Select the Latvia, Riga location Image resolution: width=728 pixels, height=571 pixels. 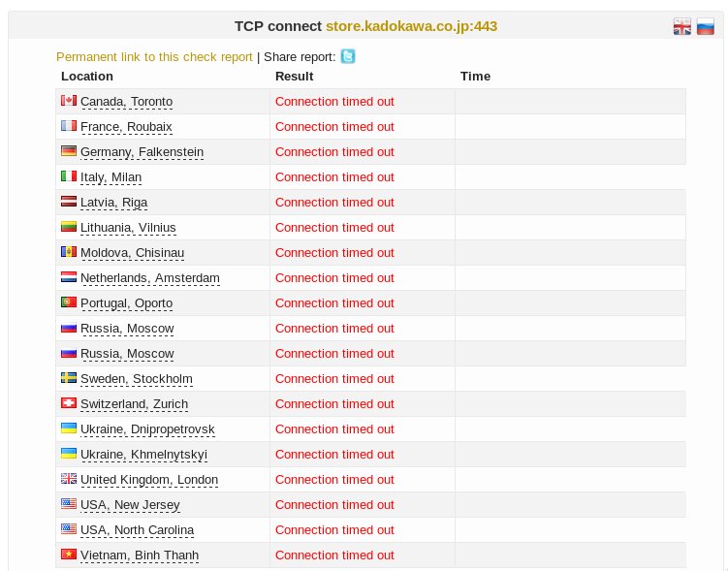coord(113,203)
